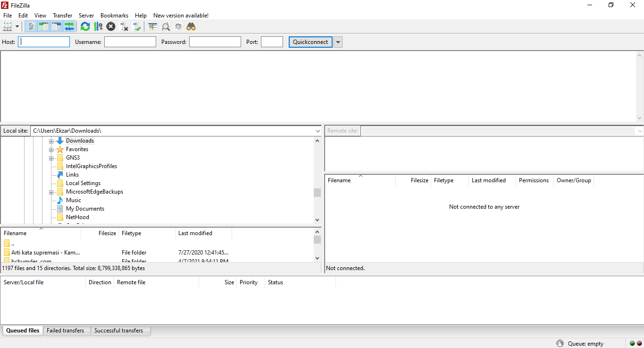Open the File menu
This screenshot has height=348, width=644.
pos(8,16)
